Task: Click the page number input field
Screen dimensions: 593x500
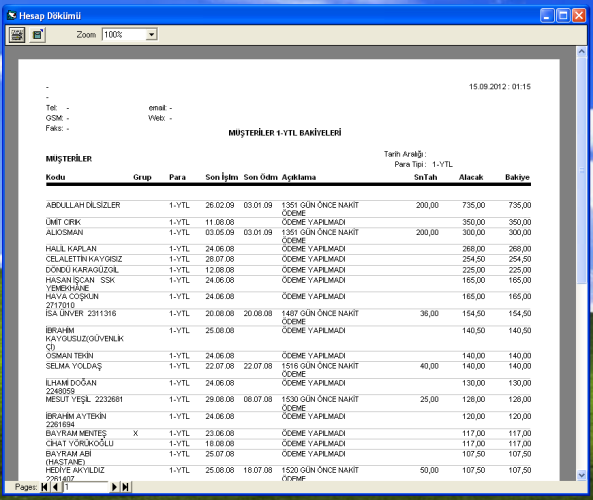Action: click(x=86, y=487)
